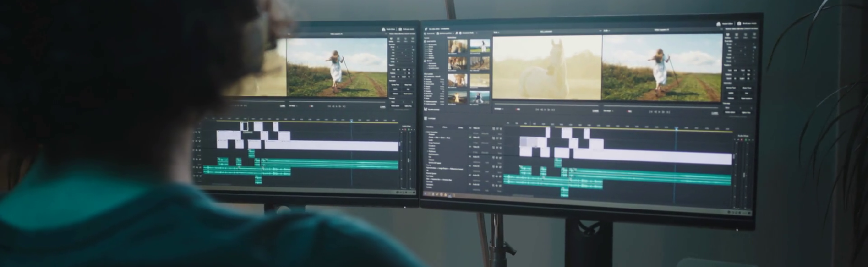
Task: Click the camera icon at right monitor's top-right
Action: coord(739,23)
